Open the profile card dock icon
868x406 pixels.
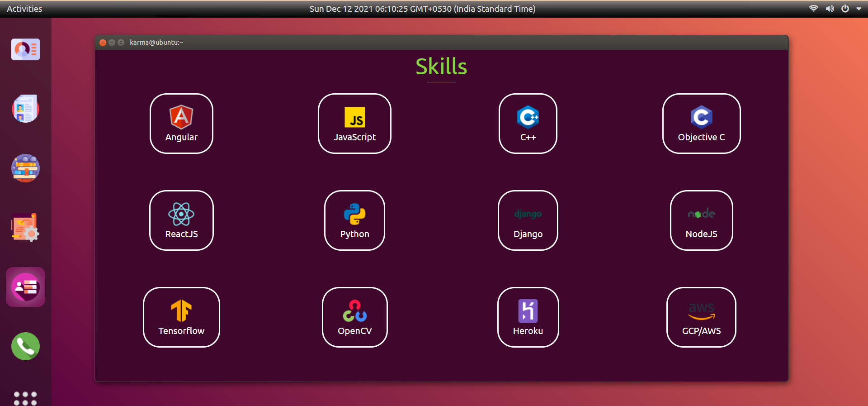[25, 49]
